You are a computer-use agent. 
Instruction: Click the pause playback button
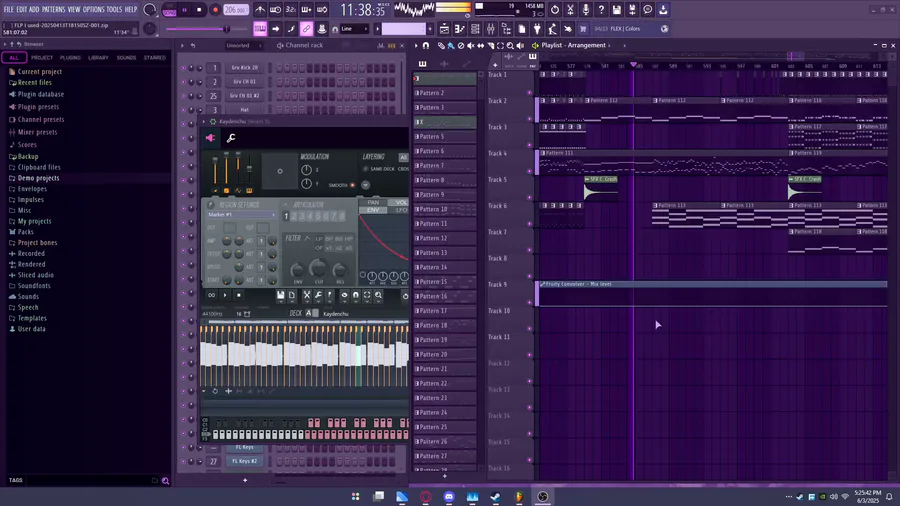(185, 10)
